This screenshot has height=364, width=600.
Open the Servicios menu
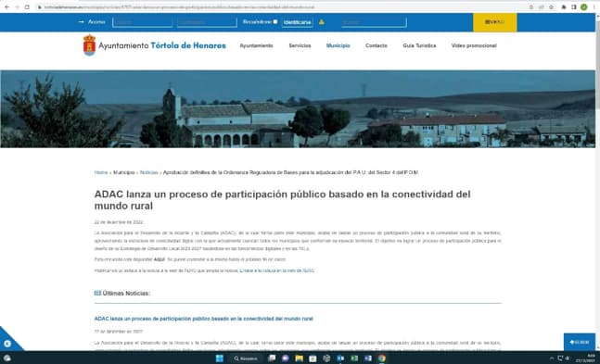click(300, 45)
